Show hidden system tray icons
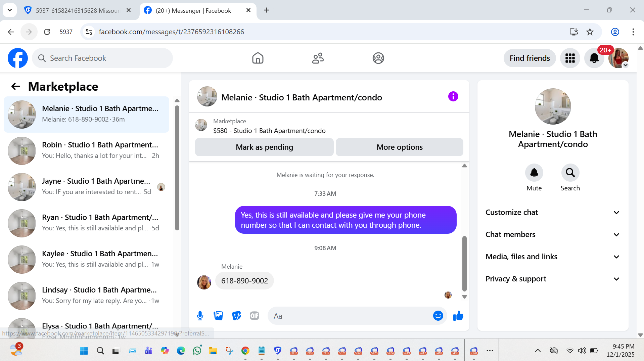The height and width of the screenshot is (361, 644). 538,351
